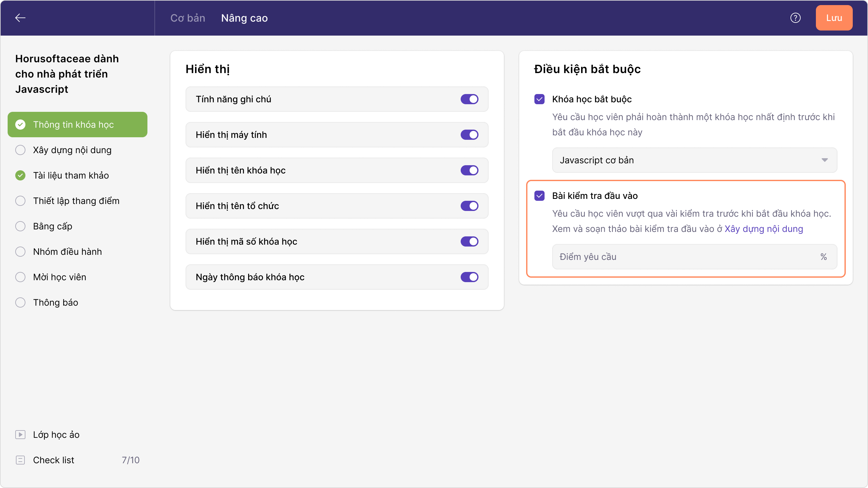Switch to the Cơ bản tab

188,18
